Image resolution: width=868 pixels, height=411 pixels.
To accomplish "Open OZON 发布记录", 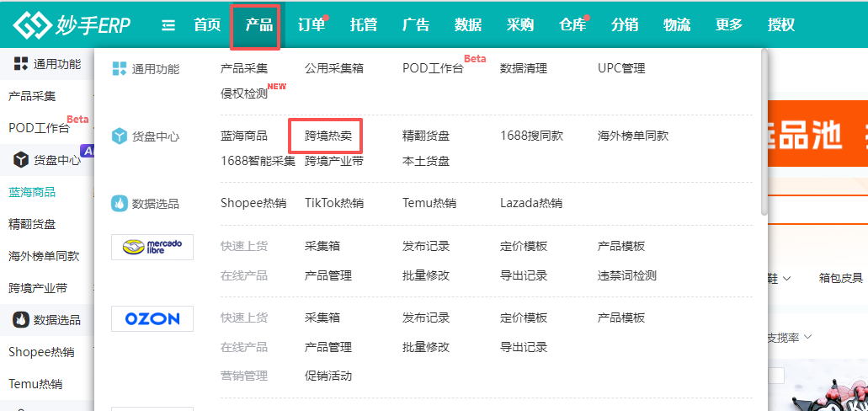I will click(426, 318).
